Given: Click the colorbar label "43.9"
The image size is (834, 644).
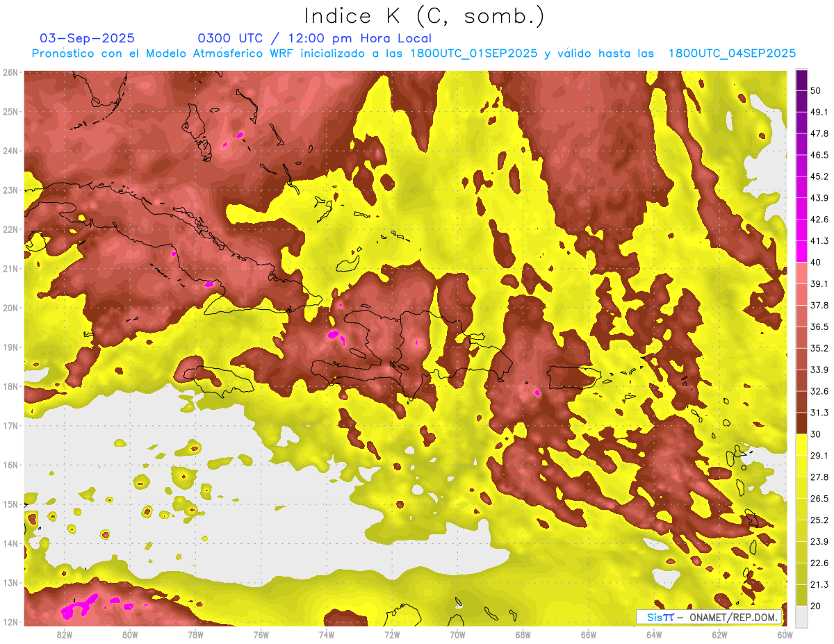Looking at the screenshot, I should tap(819, 198).
